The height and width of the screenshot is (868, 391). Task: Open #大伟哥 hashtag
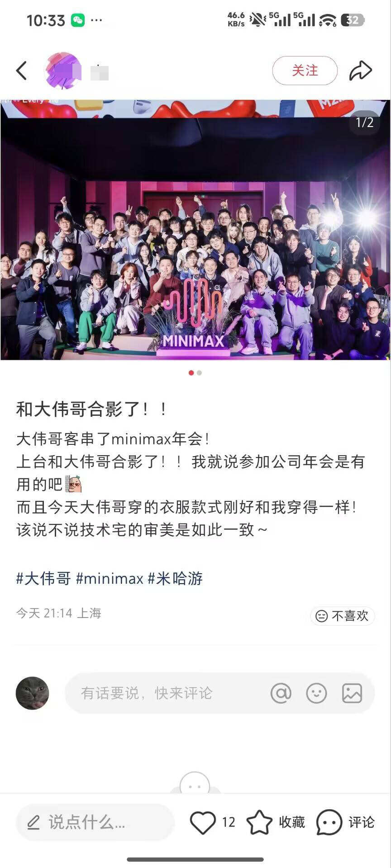tap(43, 578)
